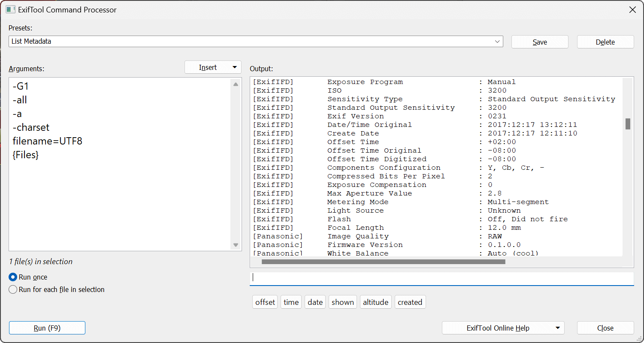Click the Arguments scroll down arrow
644x343 pixels.
click(x=236, y=245)
